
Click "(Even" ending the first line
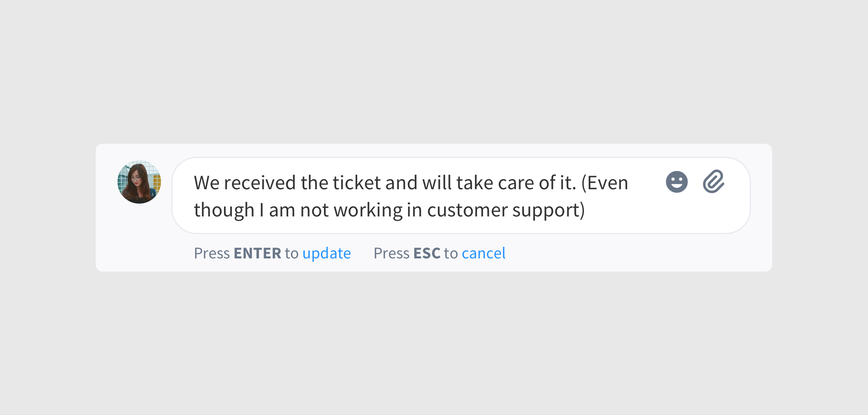[x=605, y=183]
